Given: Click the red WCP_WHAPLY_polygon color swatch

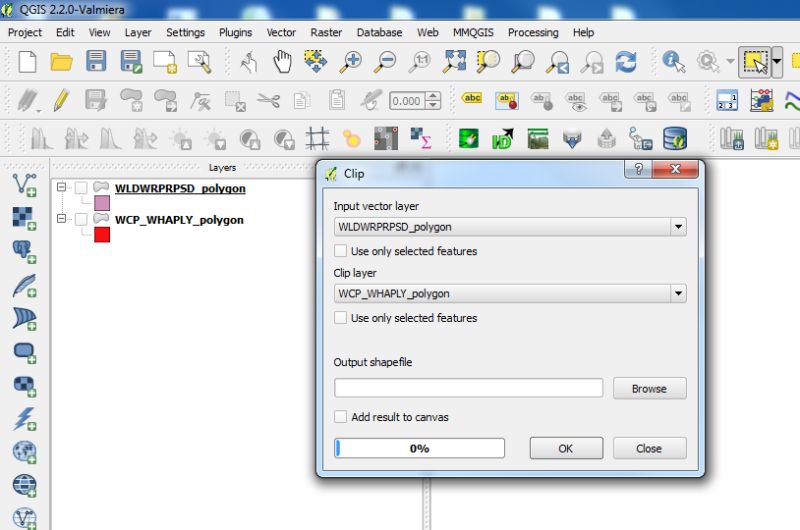Looking at the screenshot, I should (x=102, y=235).
